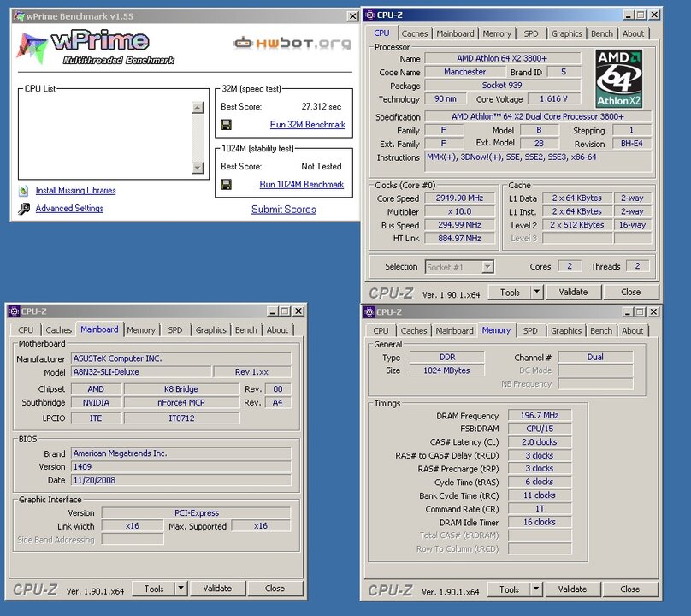Switch to CPU tab in Mainboard window
The width and height of the screenshot is (691, 616).
tap(26, 330)
